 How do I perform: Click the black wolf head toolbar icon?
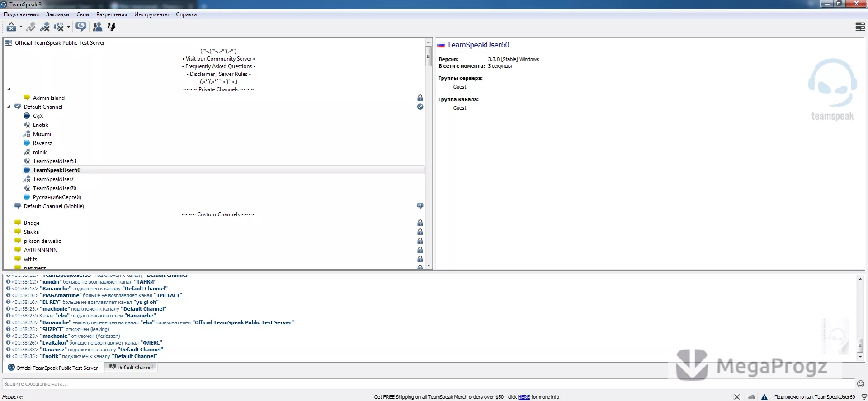(112, 27)
